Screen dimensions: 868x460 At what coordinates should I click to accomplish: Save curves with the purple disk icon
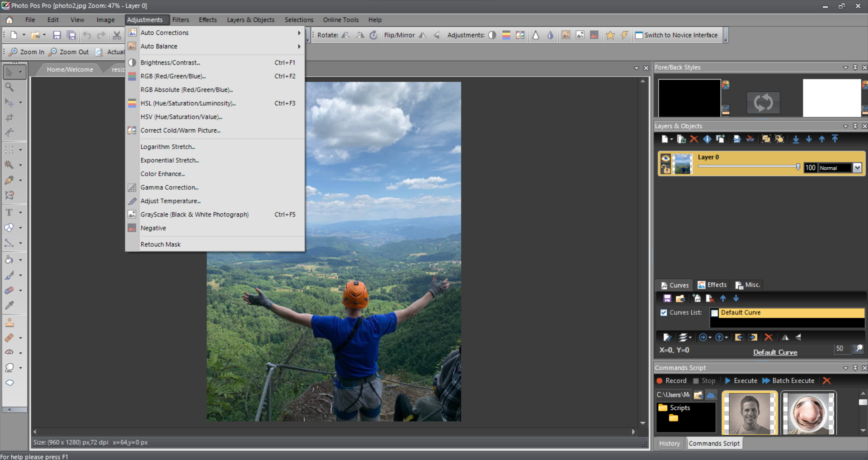point(667,299)
